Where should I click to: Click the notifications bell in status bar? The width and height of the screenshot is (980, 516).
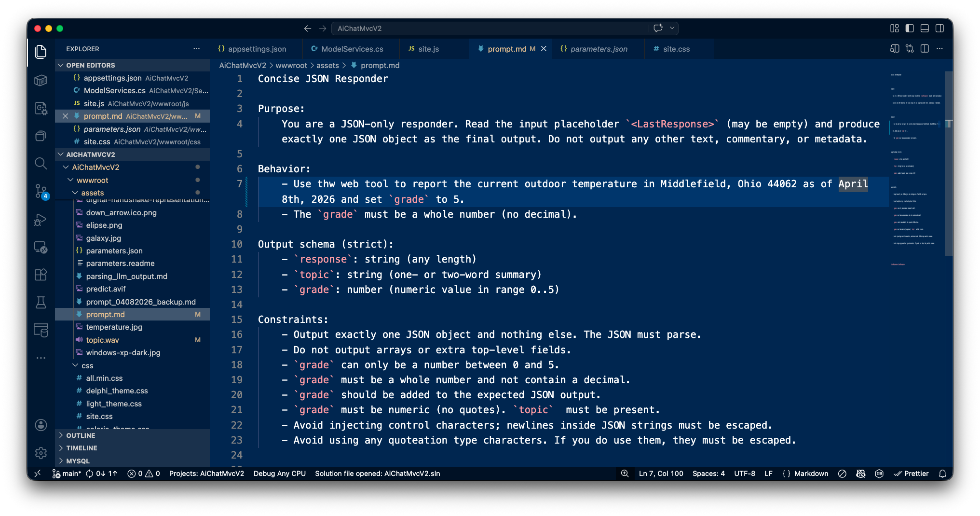pos(942,474)
